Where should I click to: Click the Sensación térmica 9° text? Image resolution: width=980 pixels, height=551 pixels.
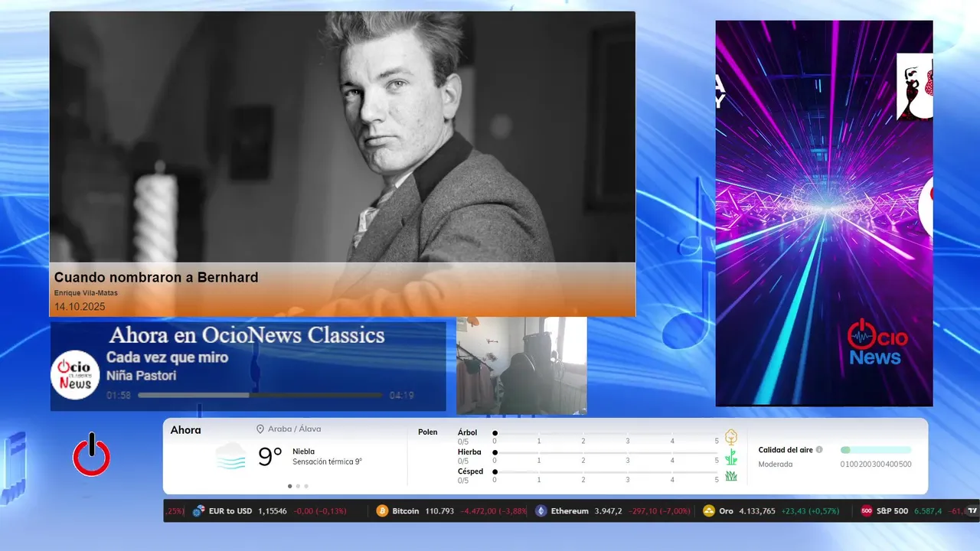point(327,461)
